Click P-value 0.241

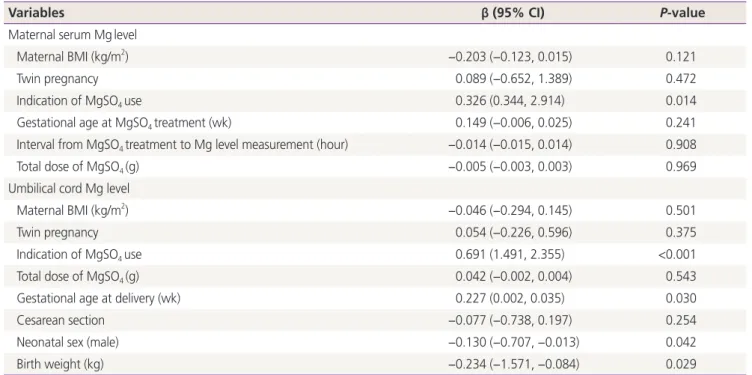point(681,123)
